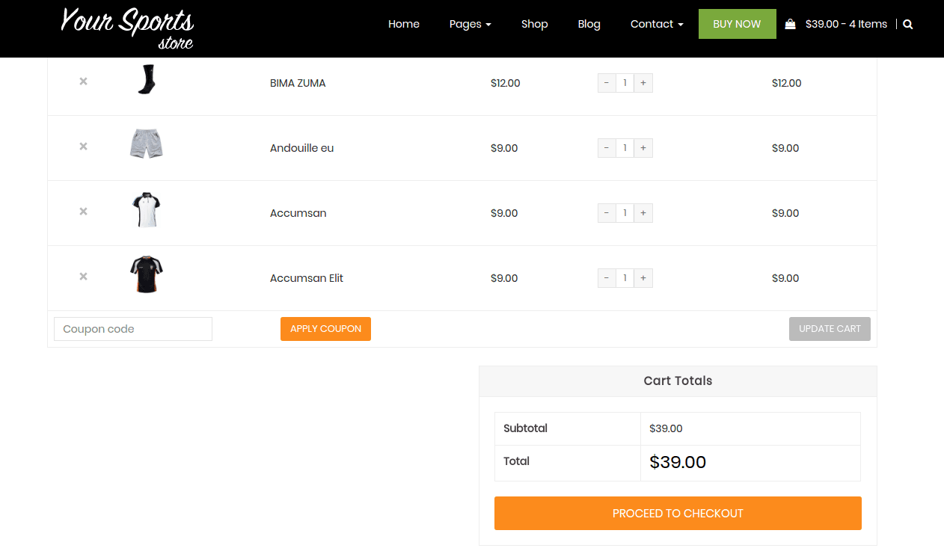Open the Blog menu item
The height and width of the screenshot is (560, 944).
[589, 24]
